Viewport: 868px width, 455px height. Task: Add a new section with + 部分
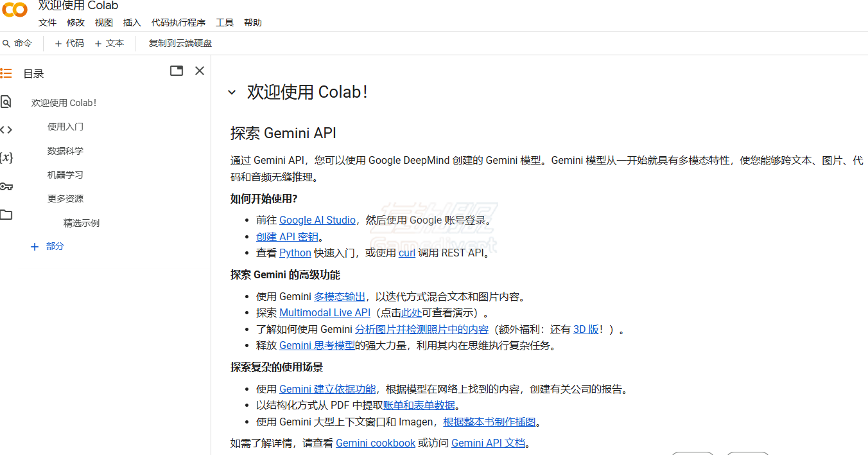coord(48,246)
